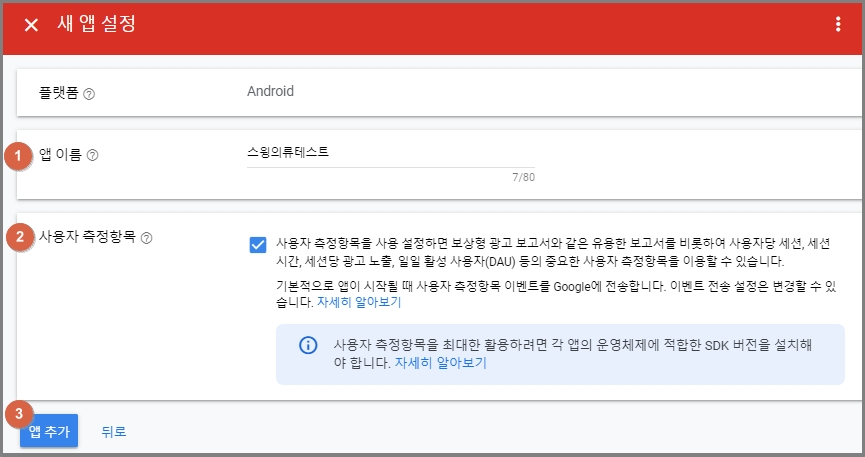This screenshot has height=457, width=865.
Task: Open 자세히 알아보기 link about event settings
Action: 359,302
